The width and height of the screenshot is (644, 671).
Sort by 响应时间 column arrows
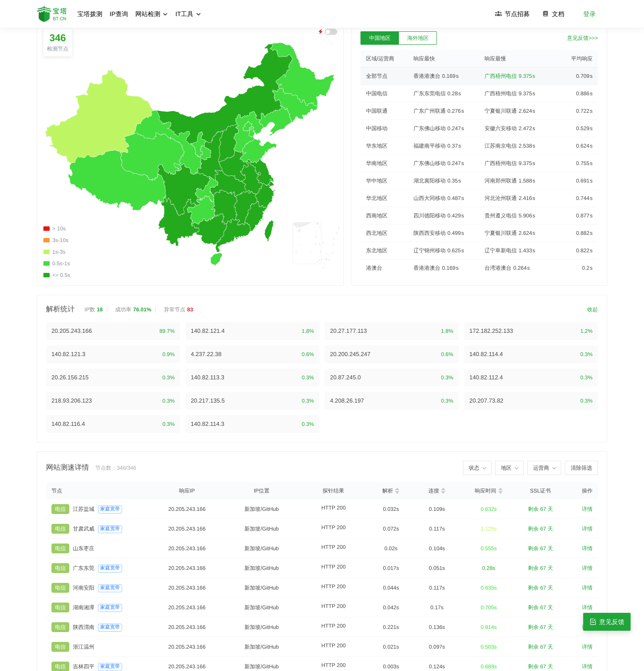pyautogui.click(x=500, y=491)
